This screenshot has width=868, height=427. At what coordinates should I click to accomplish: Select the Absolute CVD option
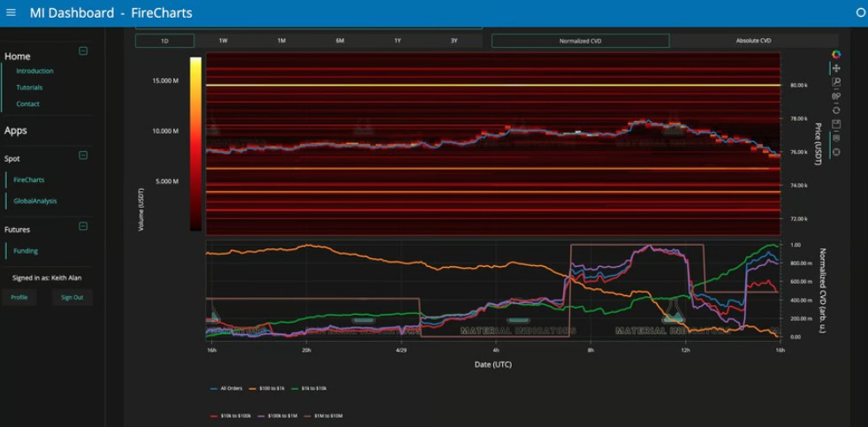click(753, 41)
